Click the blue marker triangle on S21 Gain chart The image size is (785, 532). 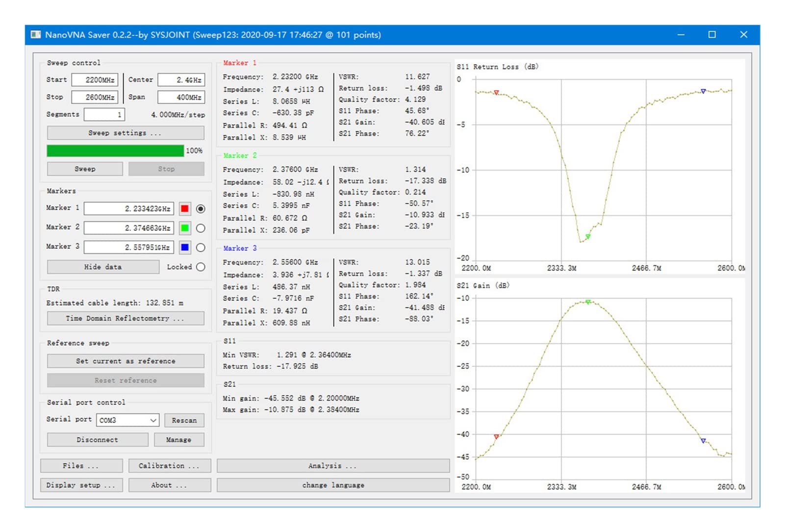tap(703, 440)
